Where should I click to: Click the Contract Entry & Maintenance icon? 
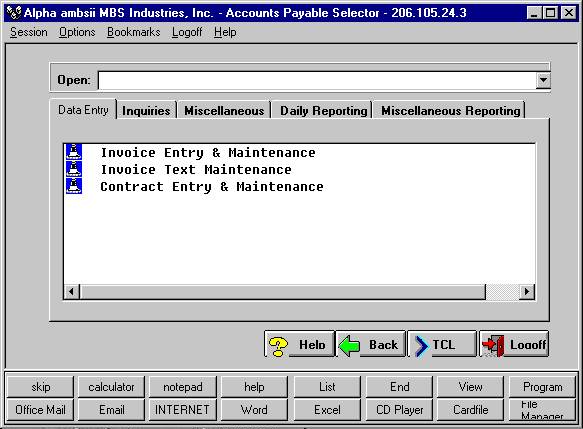coord(74,186)
